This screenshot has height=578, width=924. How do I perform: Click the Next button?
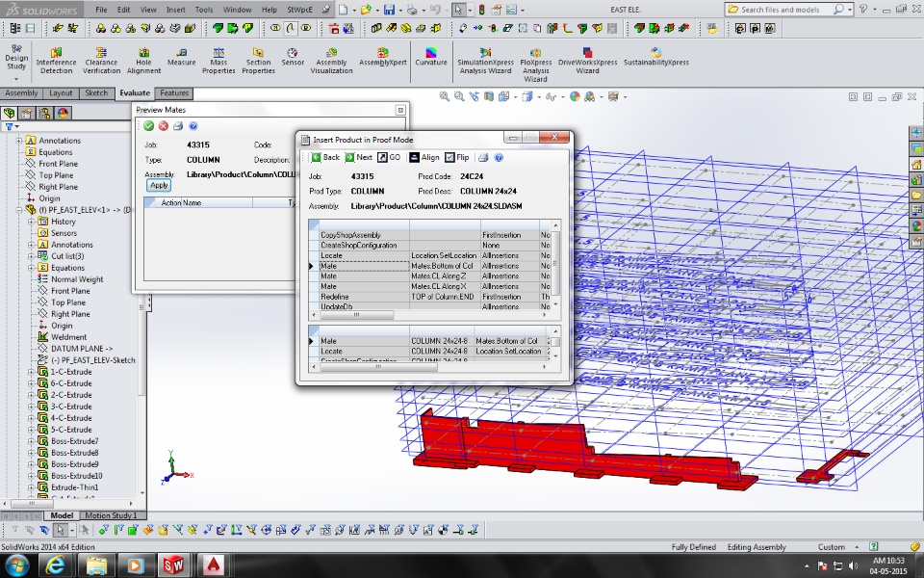pos(358,157)
